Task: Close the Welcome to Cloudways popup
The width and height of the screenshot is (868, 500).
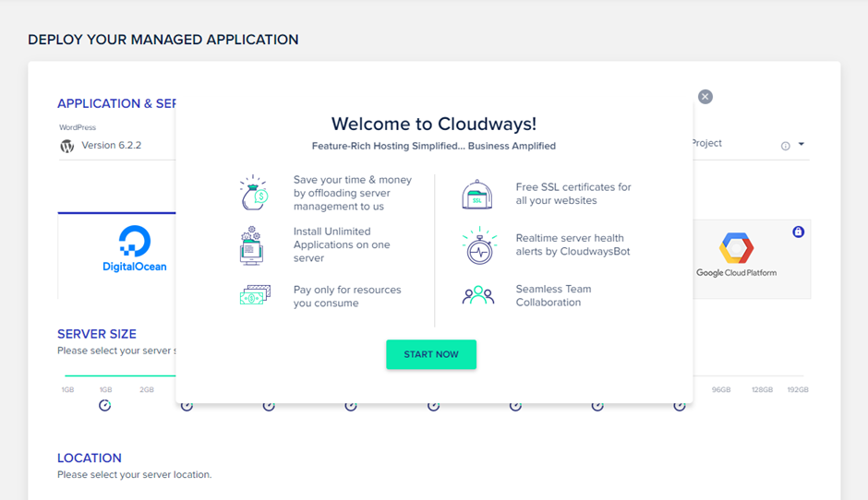Action: tap(705, 97)
